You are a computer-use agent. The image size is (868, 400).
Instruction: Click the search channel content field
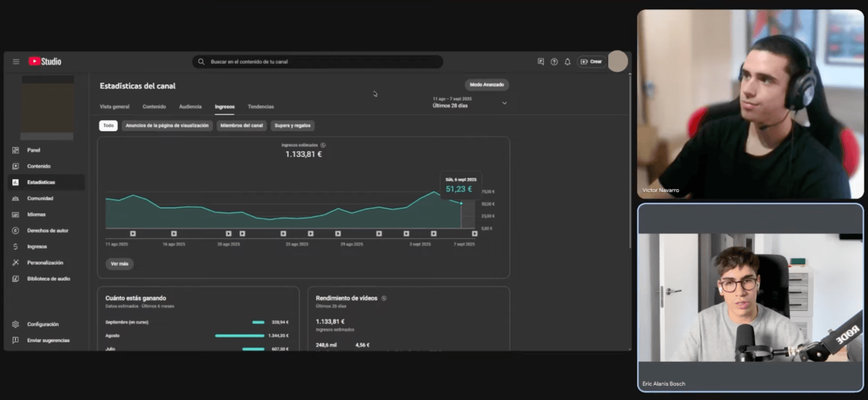click(319, 62)
